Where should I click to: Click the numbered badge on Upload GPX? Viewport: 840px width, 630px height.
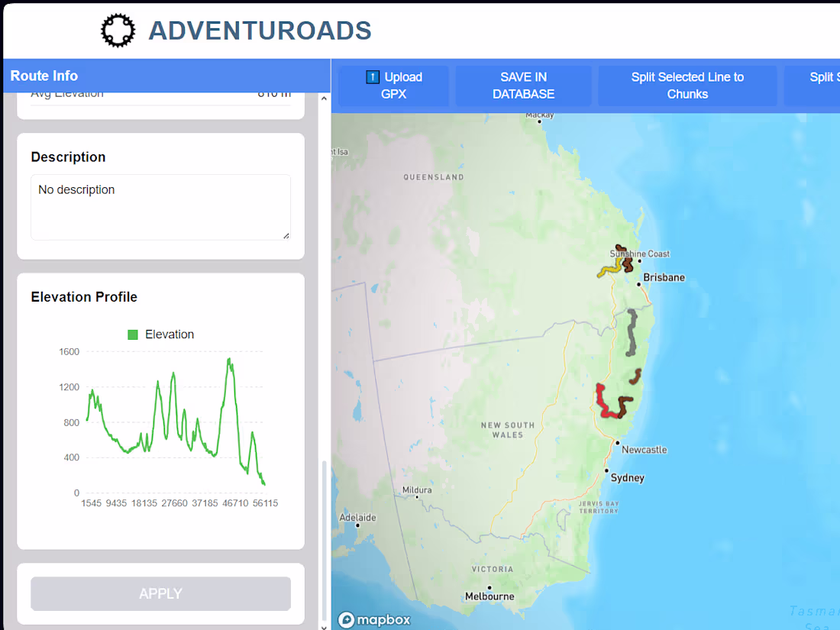(372, 77)
